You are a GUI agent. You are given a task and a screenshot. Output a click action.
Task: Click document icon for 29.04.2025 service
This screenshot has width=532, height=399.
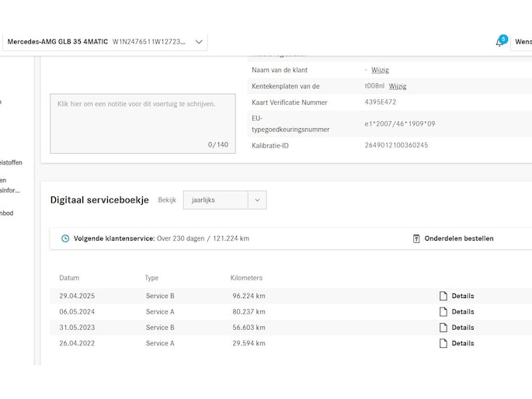click(443, 296)
